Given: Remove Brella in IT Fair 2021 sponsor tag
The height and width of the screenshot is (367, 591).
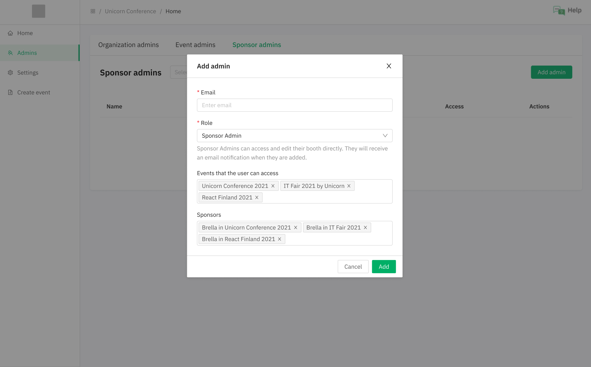Looking at the screenshot, I should click(x=365, y=228).
